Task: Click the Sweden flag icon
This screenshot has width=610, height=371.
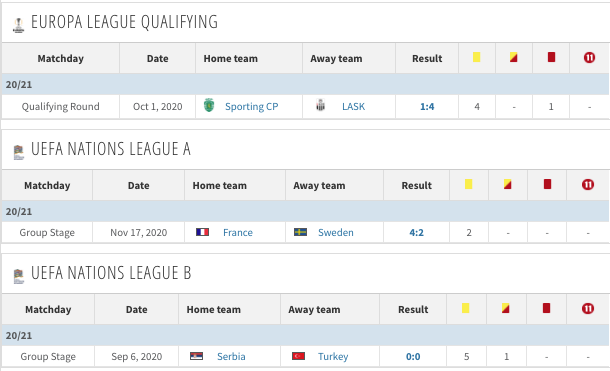Action: [300, 232]
